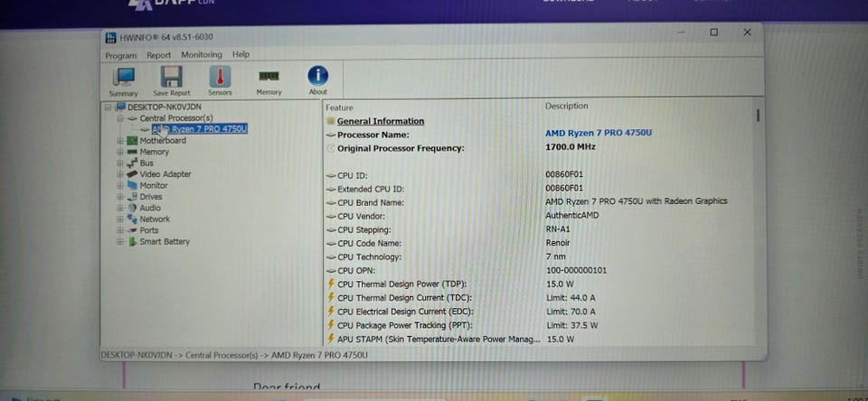Screen dimensions: 868x401
Task: Expand the Video Adapter branch
Action: (x=119, y=174)
